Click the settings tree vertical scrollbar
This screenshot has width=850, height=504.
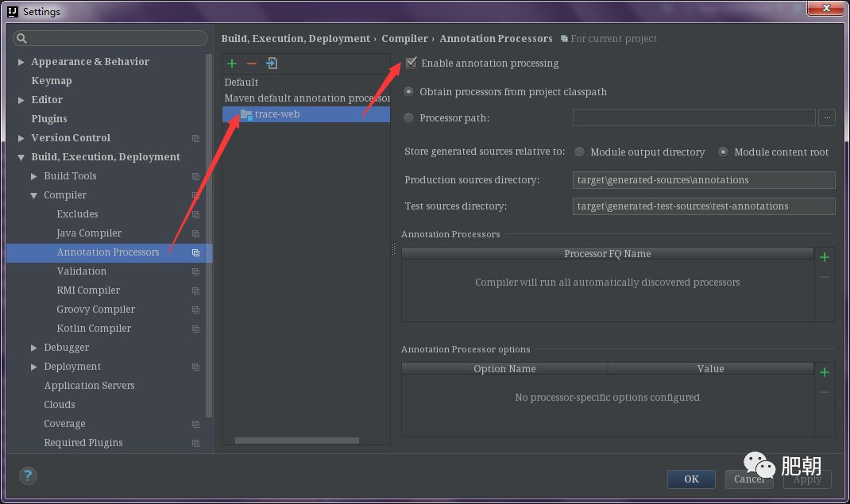[209, 236]
